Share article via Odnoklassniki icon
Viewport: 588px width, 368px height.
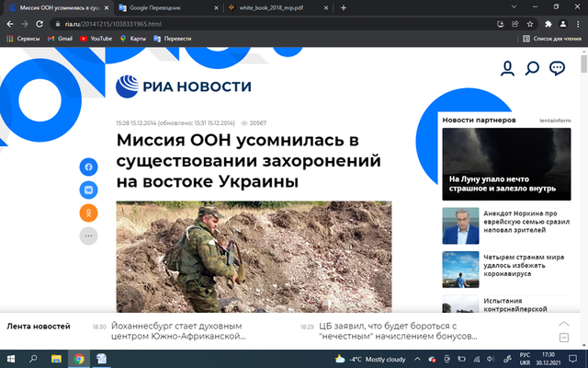(x=89, y=213)
